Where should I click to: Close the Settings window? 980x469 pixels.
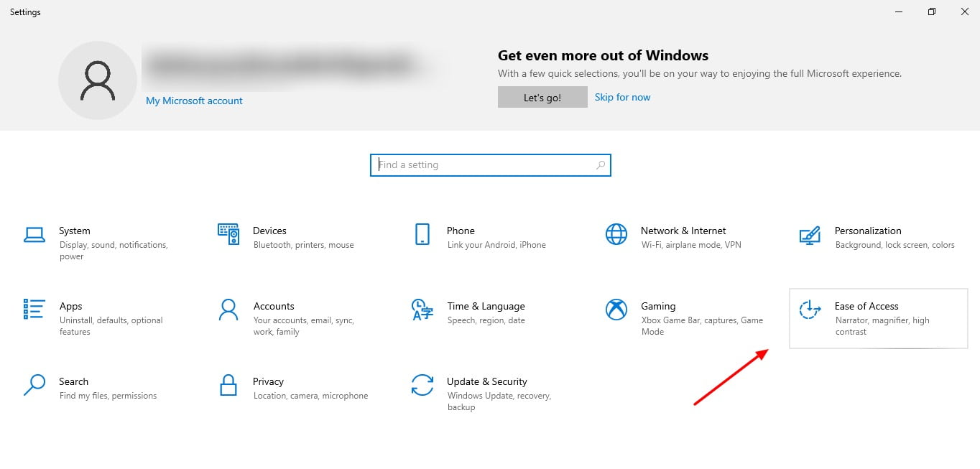click(x=964, y=11)
